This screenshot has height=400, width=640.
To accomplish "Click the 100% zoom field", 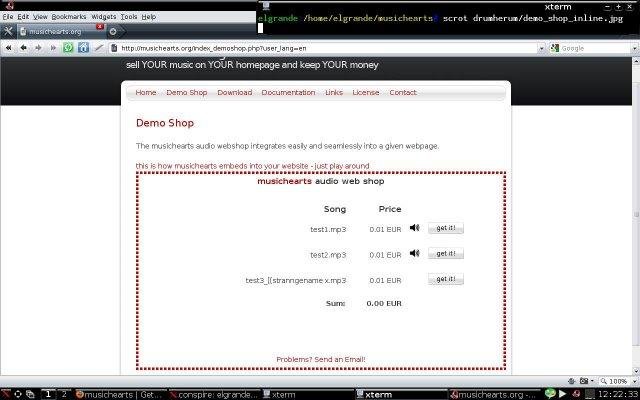I will click(x=615, y=381).
